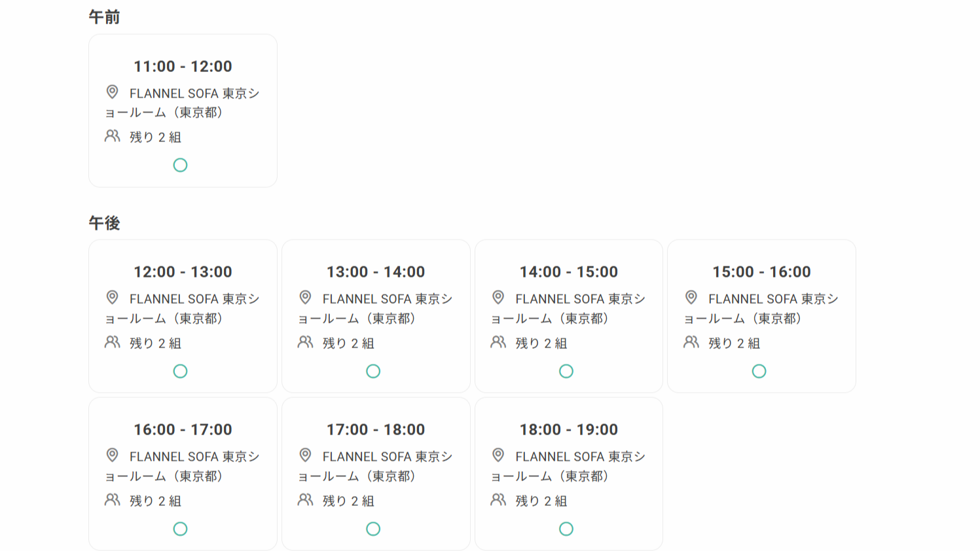Click location pin icon in 18:00 - 19:00 card
The width and height of the screenshot is (980, 551).
tap(498, 455)
